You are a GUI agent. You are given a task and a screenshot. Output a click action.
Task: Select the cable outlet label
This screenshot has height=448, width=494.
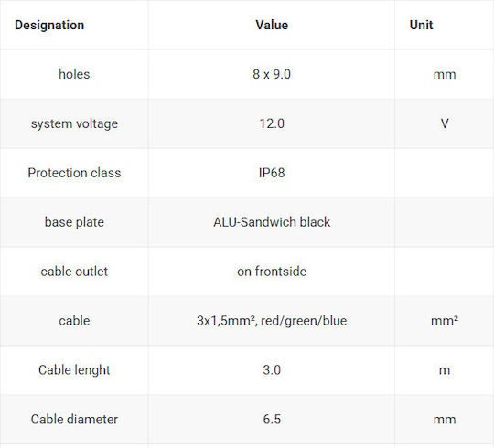pyautogui.click(x=74, y=272)
